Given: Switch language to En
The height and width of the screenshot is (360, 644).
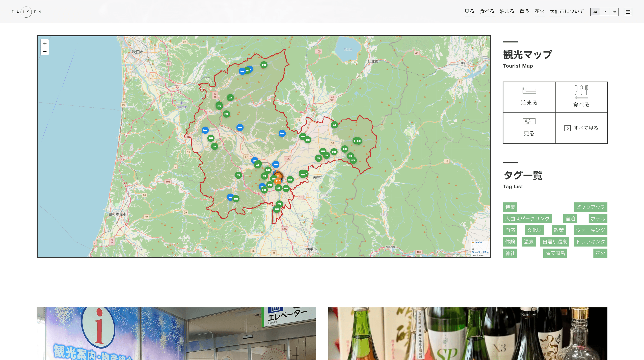Looking at the screenshot, I should (604, 12).
